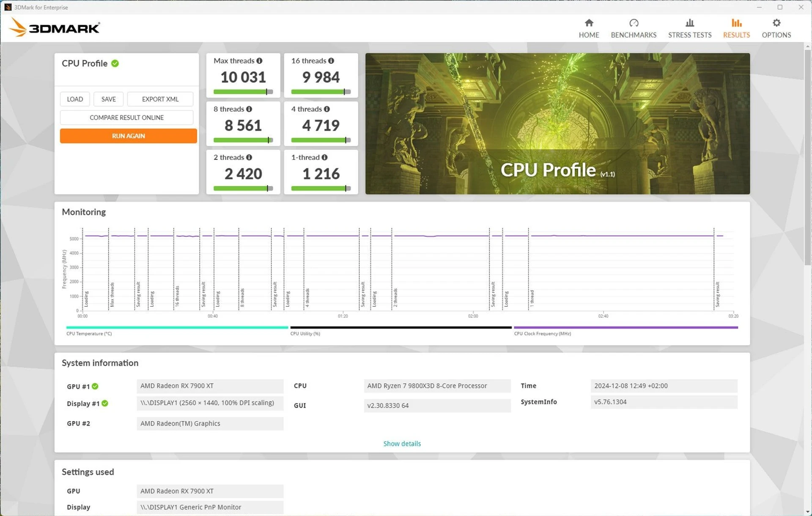Click the orange RUN AGAIN button
Image resolution: width=812 pixels, height=516 pixels.
click(128, 136)
